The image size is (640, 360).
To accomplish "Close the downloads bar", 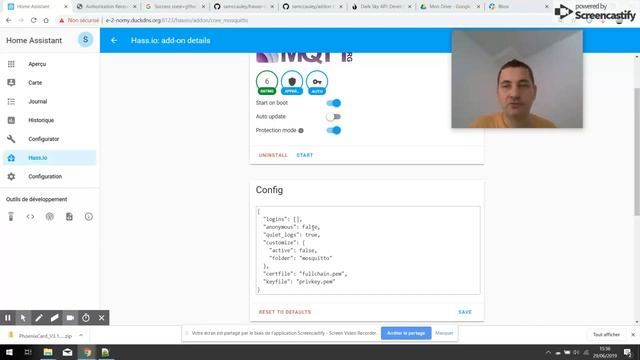I will click(x=633, y=335).
